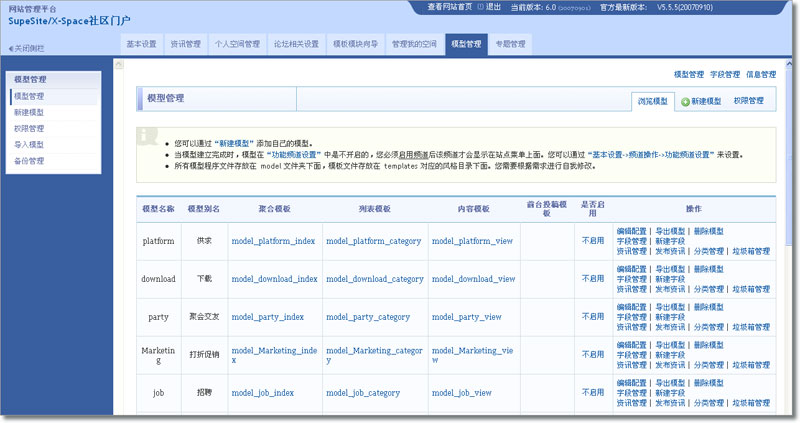The width and height of the screenshot is (800, 423).
Task: Open model_Marketing_view template link
Action: click(472, 355)
